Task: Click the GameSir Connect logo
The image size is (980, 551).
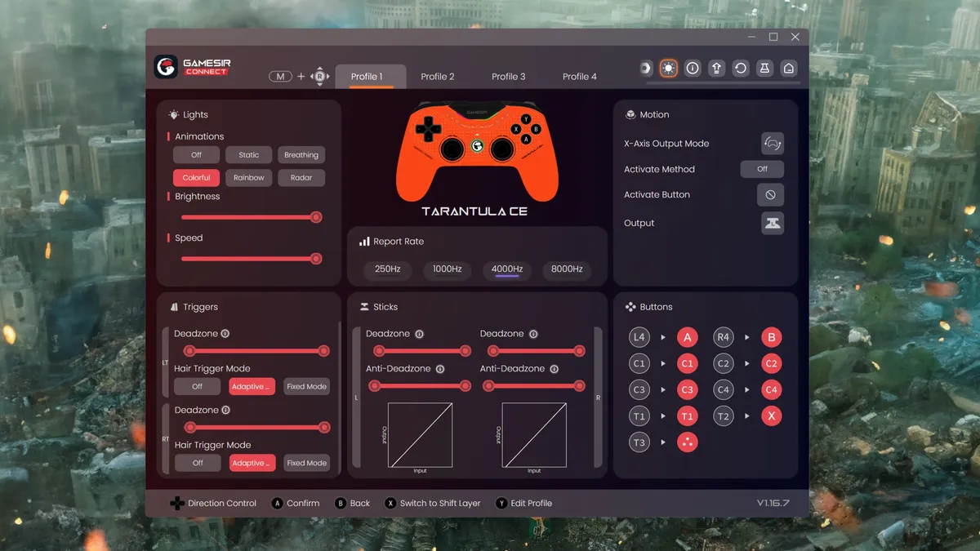Action: pyautogui.click(x=193, y=67)
